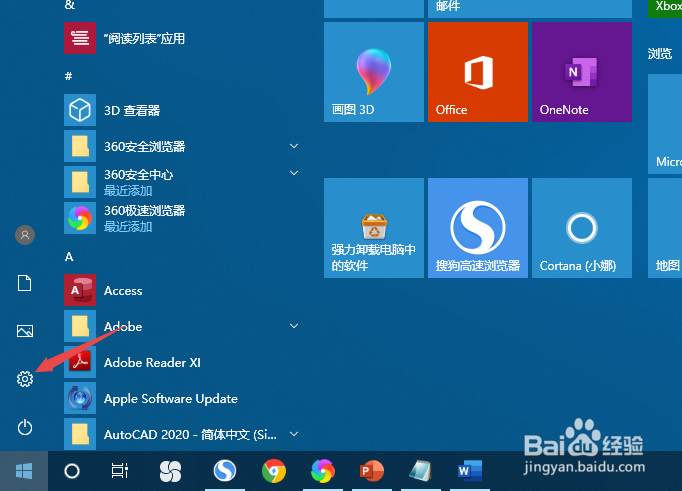This screenshot has width=682, height=491.
Task: Open the OneNote tile
Action: tap(582, 72)
